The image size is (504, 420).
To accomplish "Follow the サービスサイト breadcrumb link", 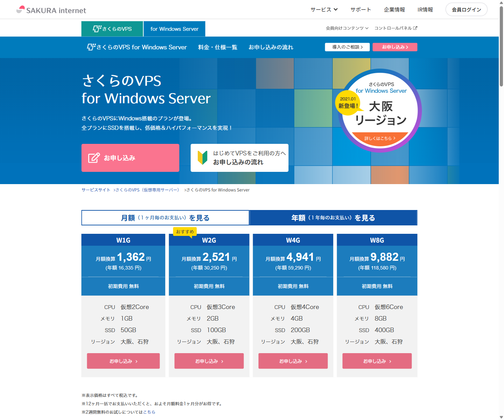I will point(96,190).
